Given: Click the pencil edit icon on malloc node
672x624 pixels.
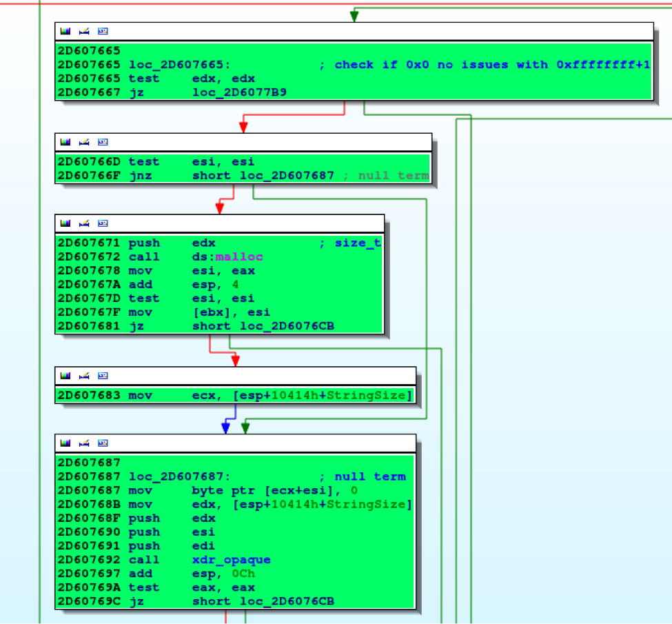Looking at the screenshot, I should click(84, 223).
